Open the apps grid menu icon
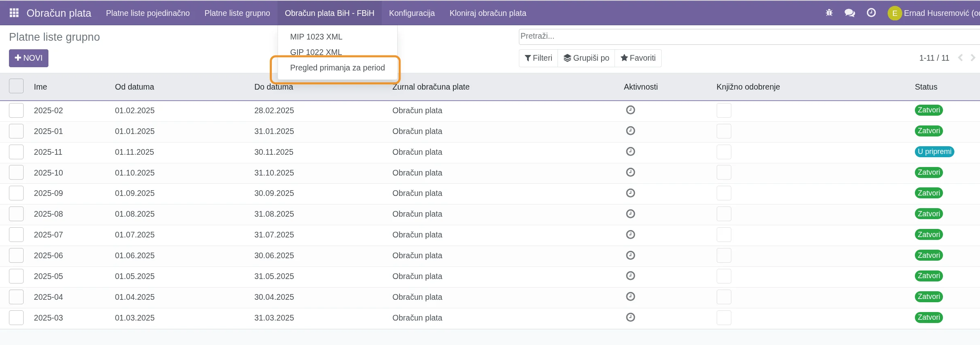Viewport: 980px width, 345px height. click(x=14, y=13)
